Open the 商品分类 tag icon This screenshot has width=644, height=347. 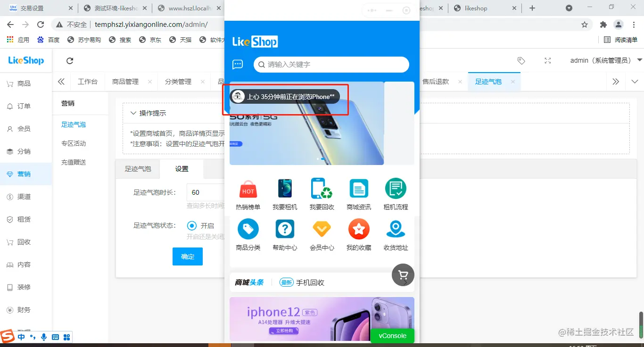pyautogui.click(x=248, y=230)
